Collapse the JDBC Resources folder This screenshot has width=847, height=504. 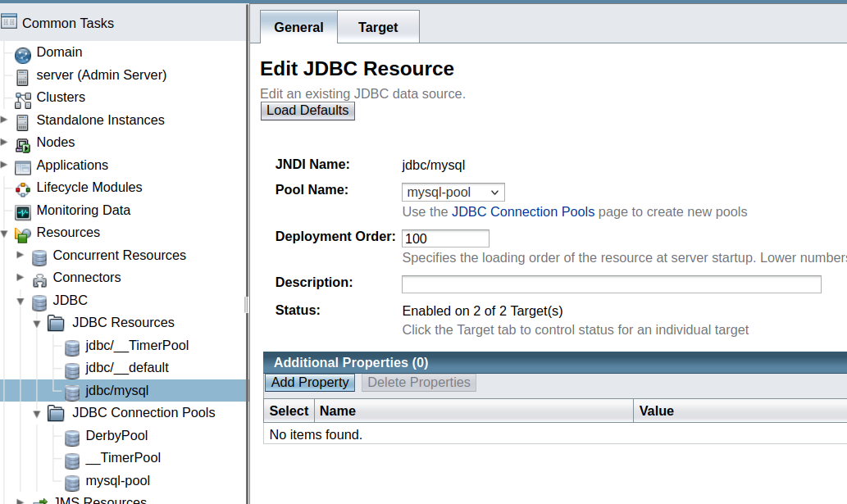[x=37, y=324]
